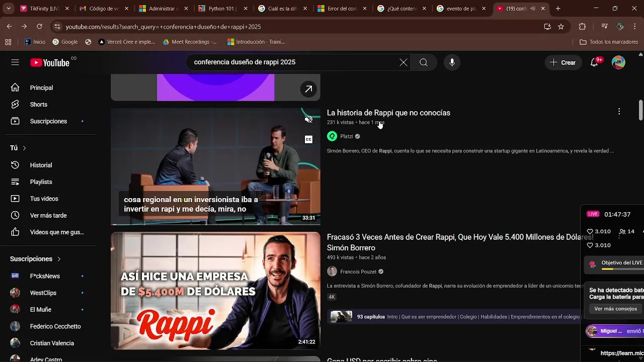
Task: Unmute the Rappi preview video
Action: pos(308,119)
